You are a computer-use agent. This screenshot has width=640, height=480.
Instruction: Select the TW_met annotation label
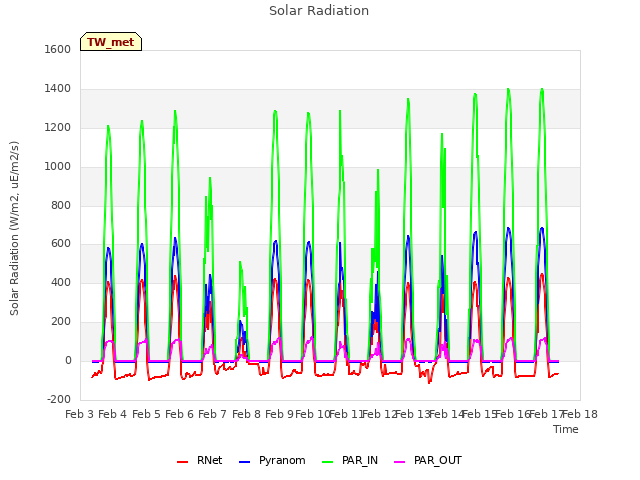pos(111,42)
